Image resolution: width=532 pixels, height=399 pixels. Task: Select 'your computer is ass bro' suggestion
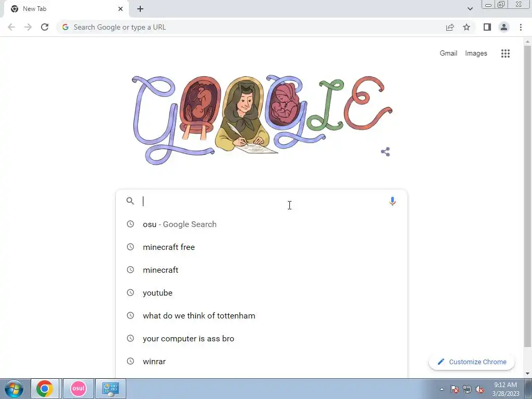tap(261, 339)
